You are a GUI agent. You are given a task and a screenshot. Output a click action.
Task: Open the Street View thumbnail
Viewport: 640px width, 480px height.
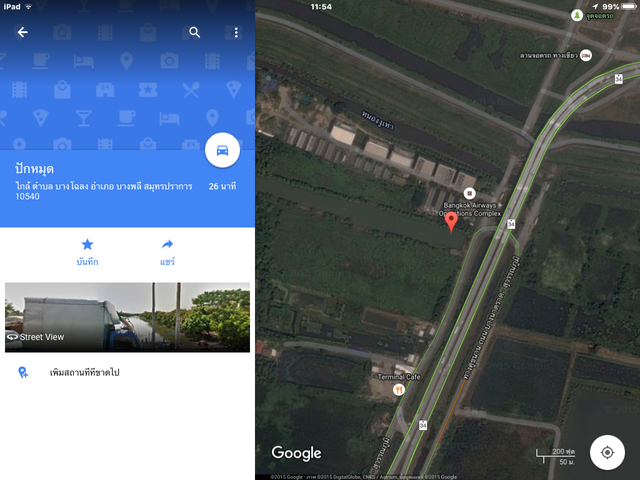(x=127, y=317)
